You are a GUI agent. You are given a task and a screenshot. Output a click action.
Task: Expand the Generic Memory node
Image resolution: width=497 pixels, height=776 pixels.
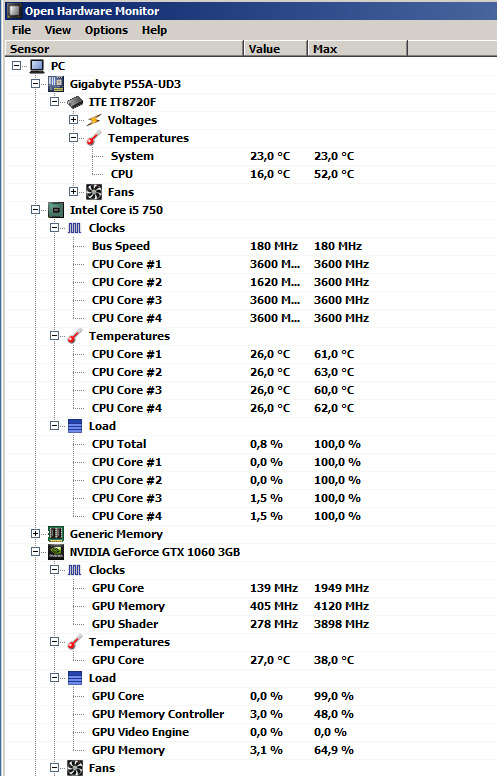pos(35,534)
